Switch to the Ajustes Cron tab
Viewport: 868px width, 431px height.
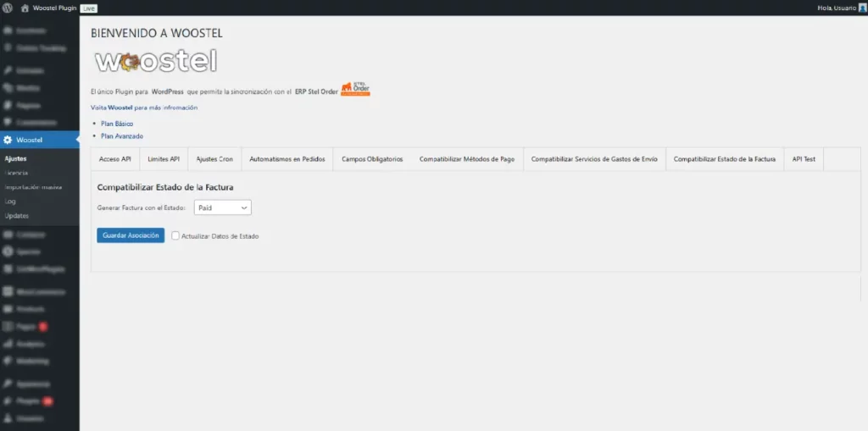214,159
